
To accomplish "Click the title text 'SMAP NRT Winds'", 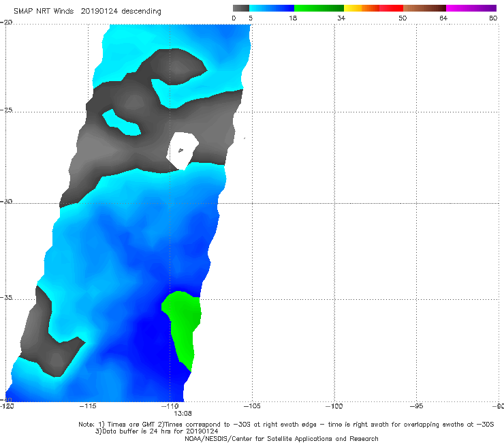I will click(x=44, y=11).
